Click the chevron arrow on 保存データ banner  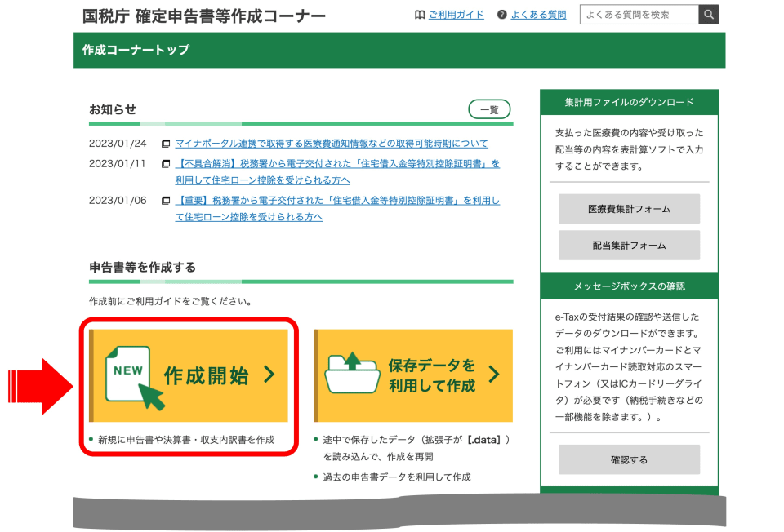[x=493, y=375]
